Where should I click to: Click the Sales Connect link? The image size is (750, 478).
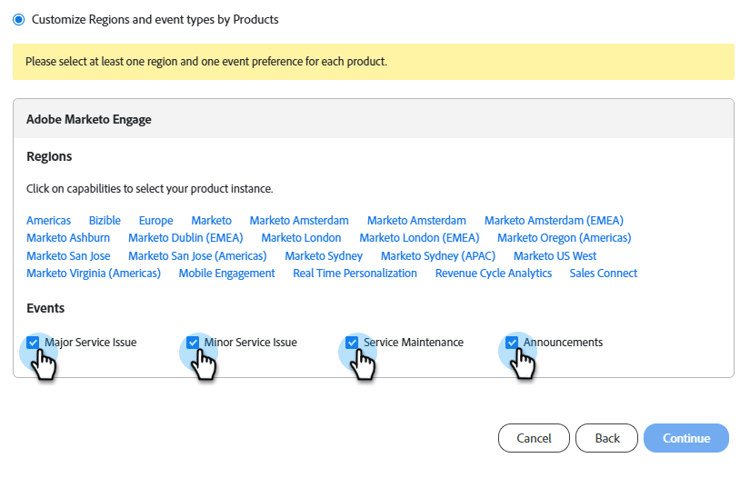pos(603,273)
